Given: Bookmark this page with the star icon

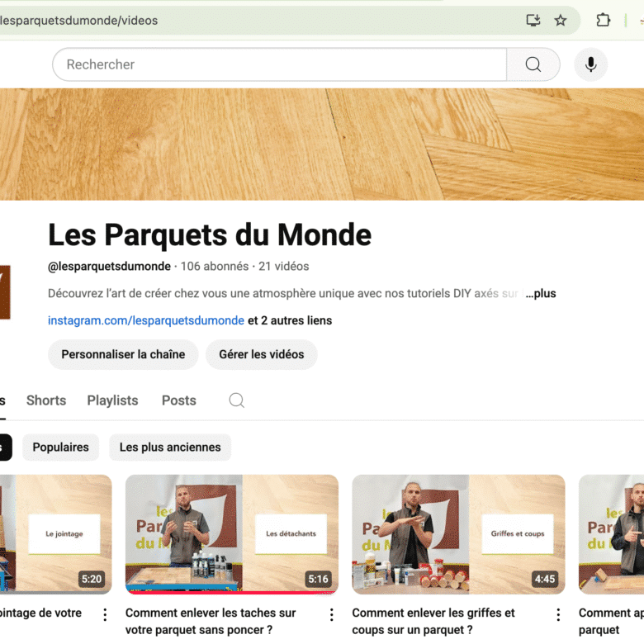Looking at the screenshot, I should coord(561,21).
